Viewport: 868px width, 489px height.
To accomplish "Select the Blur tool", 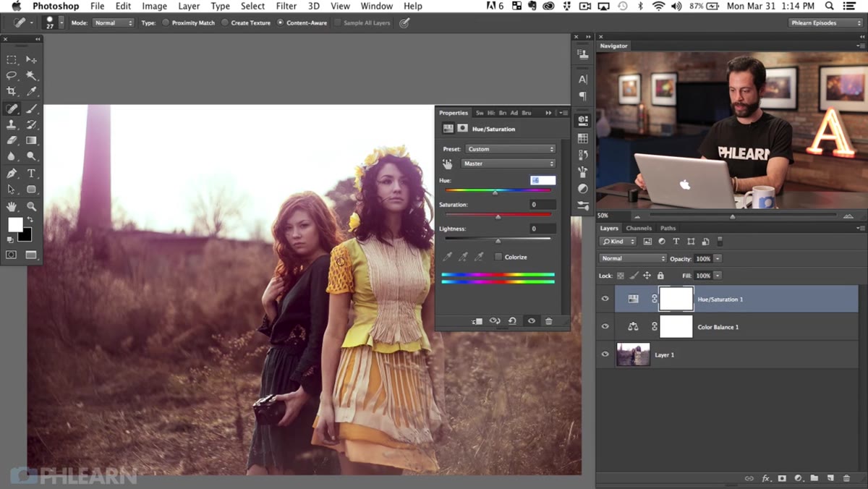I will tap(12, 156).
